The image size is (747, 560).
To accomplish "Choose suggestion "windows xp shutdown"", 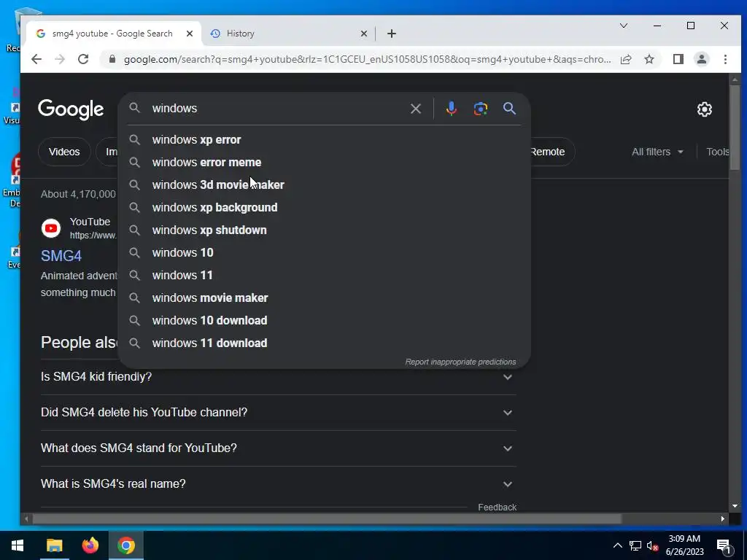I will tap(324, 230).
